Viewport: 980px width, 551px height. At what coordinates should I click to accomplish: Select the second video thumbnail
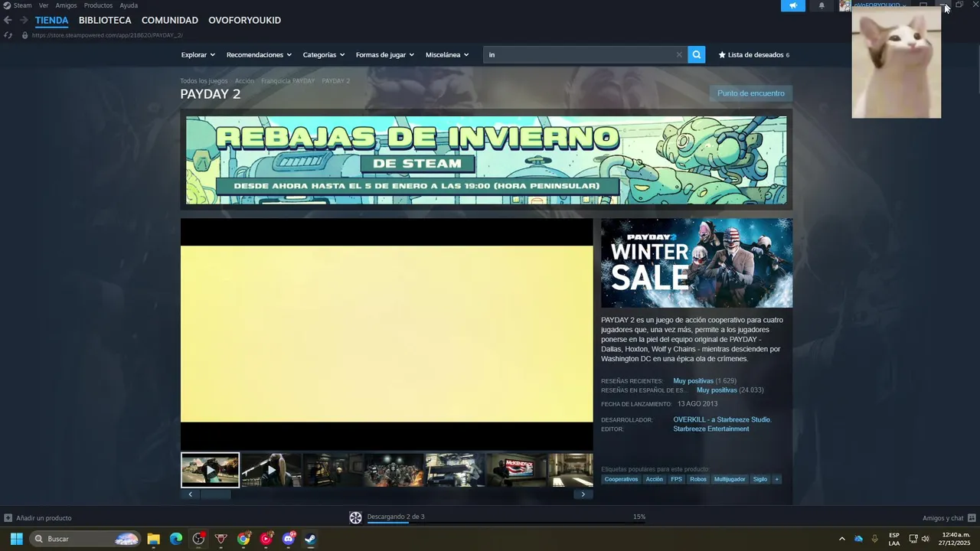(x=271, y=470)
